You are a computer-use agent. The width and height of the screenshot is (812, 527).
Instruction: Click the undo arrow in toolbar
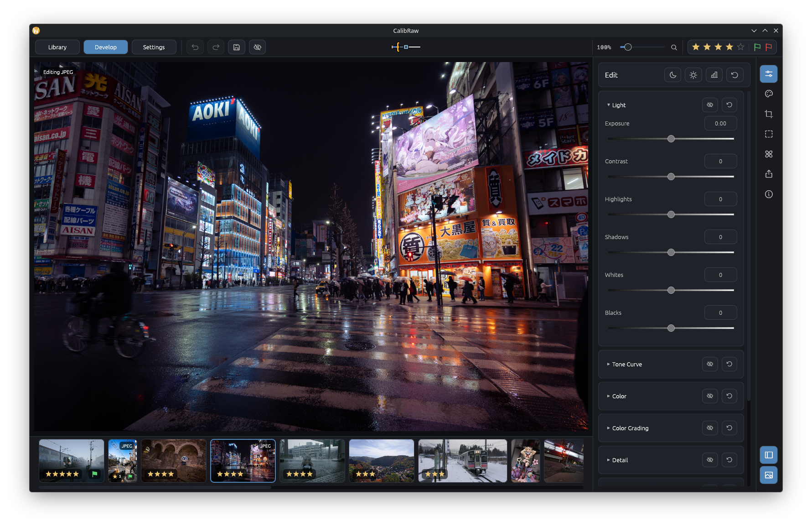coord(195,47)
